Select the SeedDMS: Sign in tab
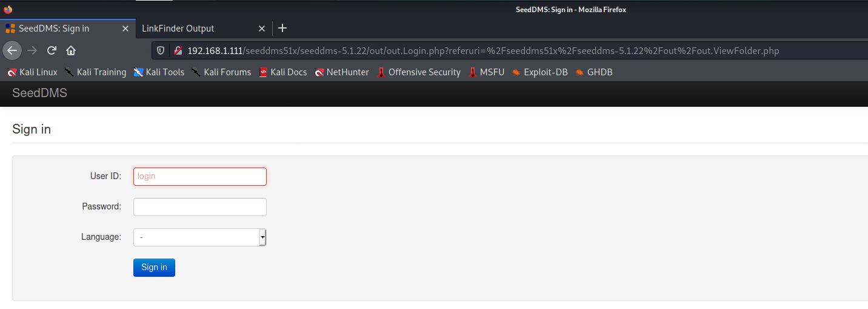868x309 pixels. [61, 29]
